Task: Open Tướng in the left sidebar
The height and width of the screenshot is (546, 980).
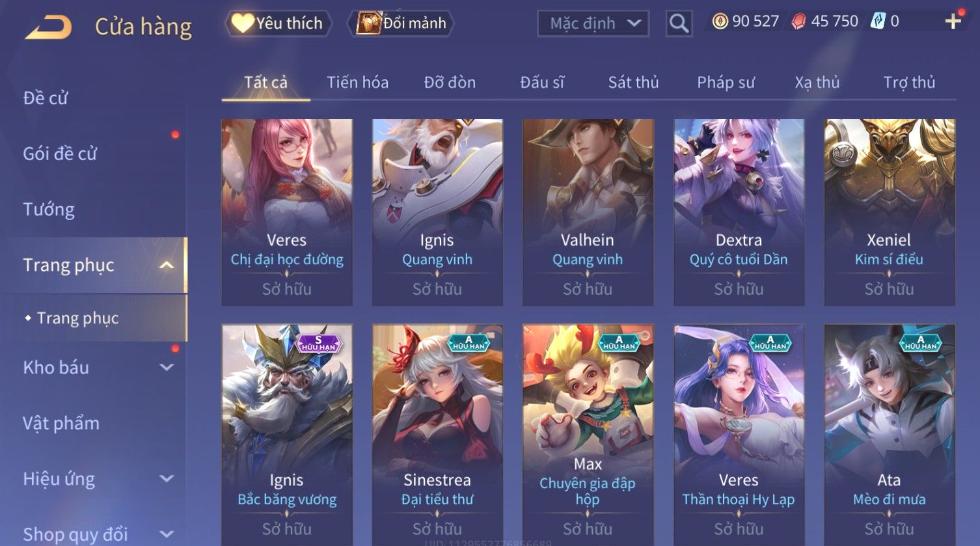Action: coord(49,210)
